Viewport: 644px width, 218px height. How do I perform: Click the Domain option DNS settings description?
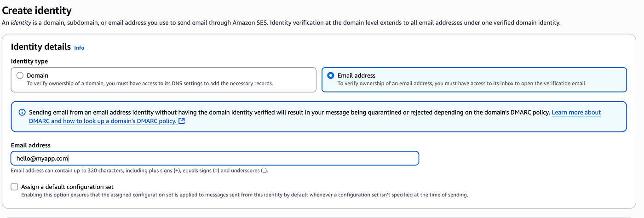(x=150, y=84)
